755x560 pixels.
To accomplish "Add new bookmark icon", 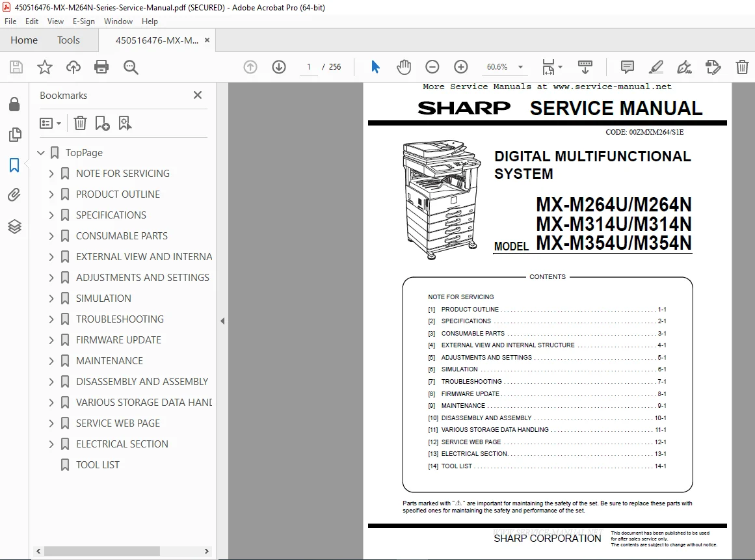I will point(102,124).
